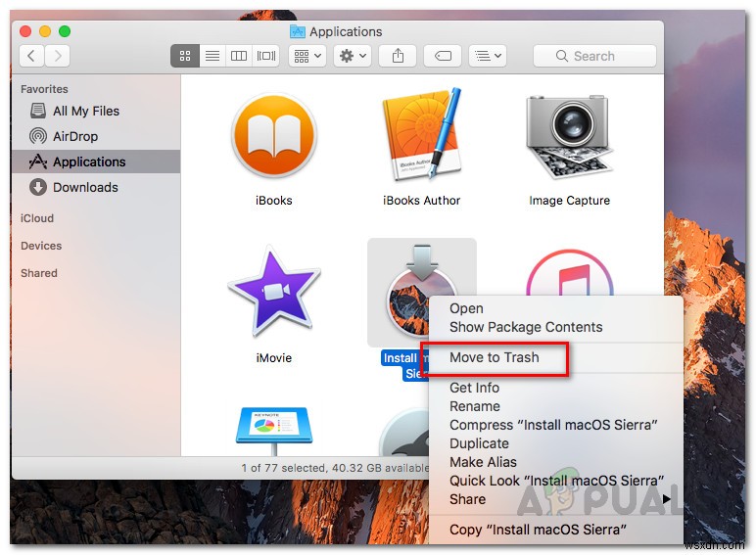The height and width of the screenshot is (555, 756).
Task: Select All My Files in the sidebar
Action: (x=96, y=111)
